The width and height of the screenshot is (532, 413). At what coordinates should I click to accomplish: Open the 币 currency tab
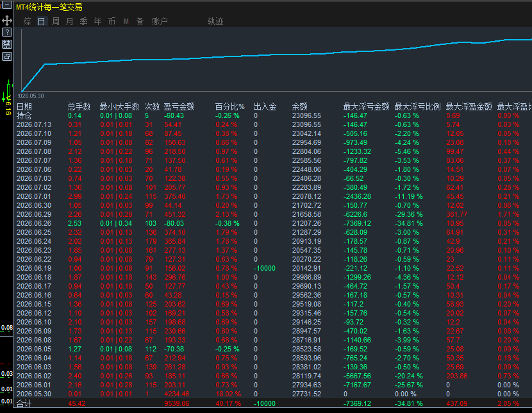(x=112, y=21)
